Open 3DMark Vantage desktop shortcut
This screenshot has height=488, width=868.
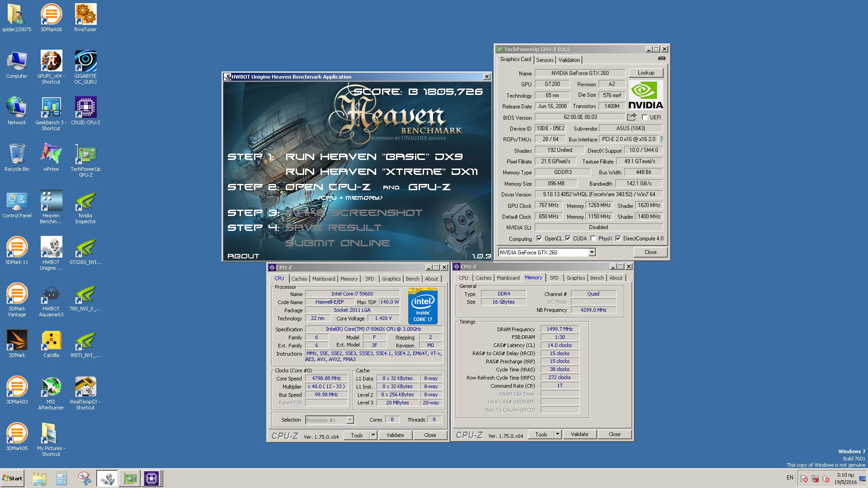[x=17, y=300]
